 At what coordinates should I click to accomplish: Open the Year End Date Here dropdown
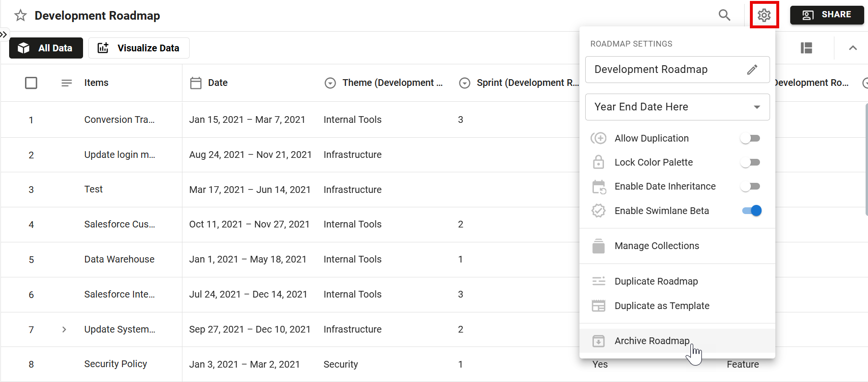click(677, 107)
